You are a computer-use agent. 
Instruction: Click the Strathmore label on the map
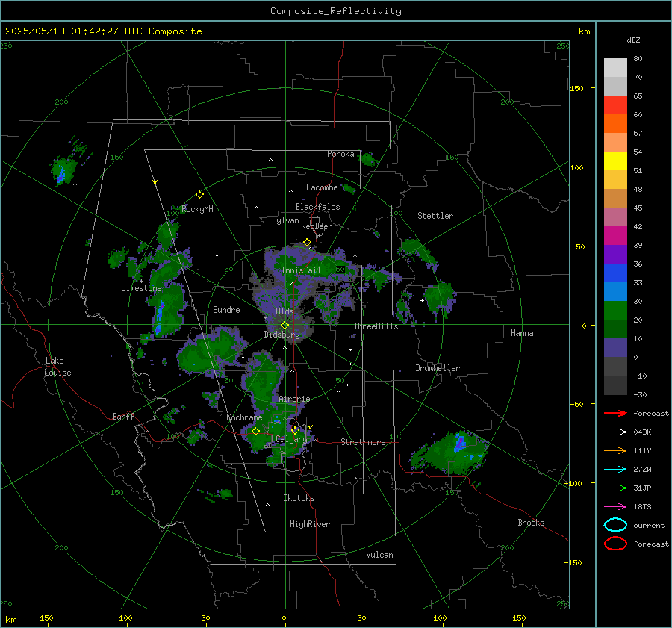(x=363, y=442)
